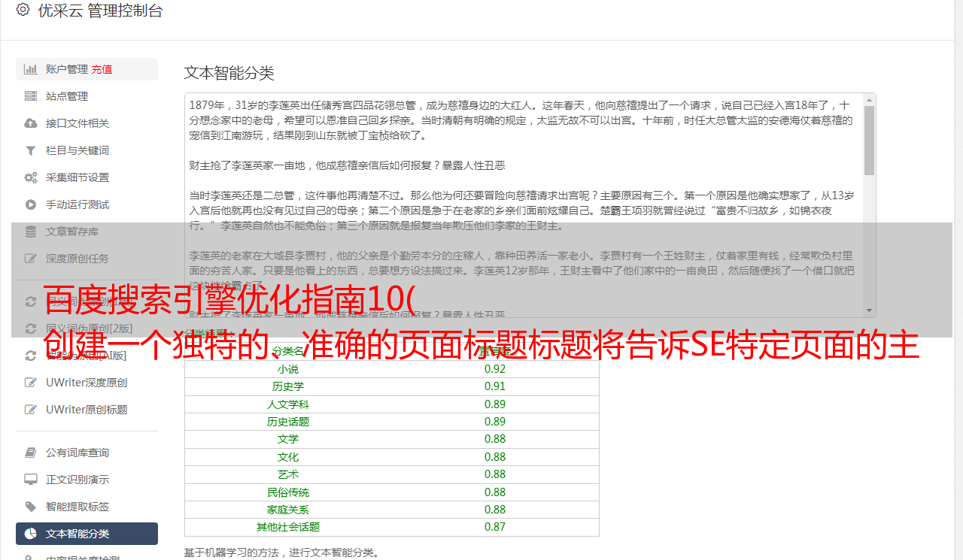Click the 0.88 value in 艺术 row
This screenshot has width=963, height=560.
pos(495,474)
